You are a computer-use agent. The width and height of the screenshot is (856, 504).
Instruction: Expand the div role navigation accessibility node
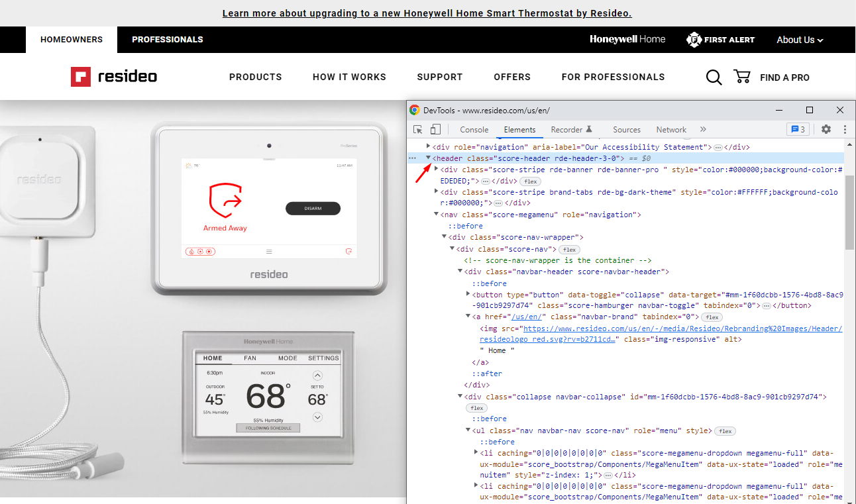pos(428,146)
